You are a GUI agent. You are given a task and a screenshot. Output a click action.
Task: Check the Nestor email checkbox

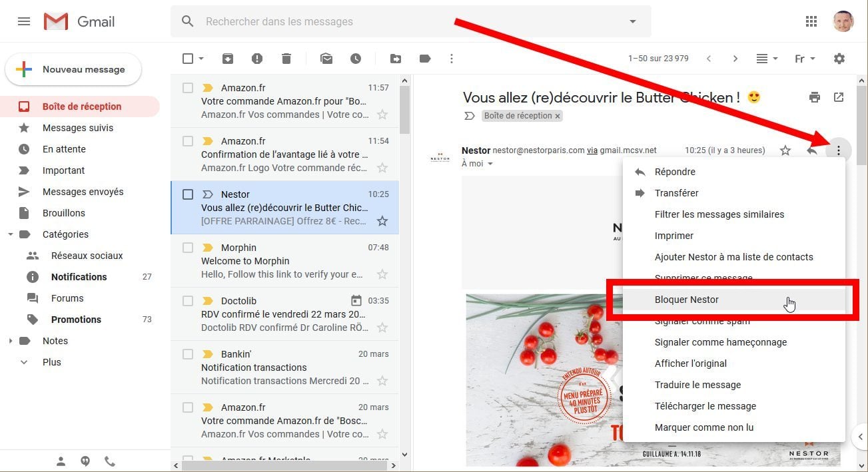point(188,194)
